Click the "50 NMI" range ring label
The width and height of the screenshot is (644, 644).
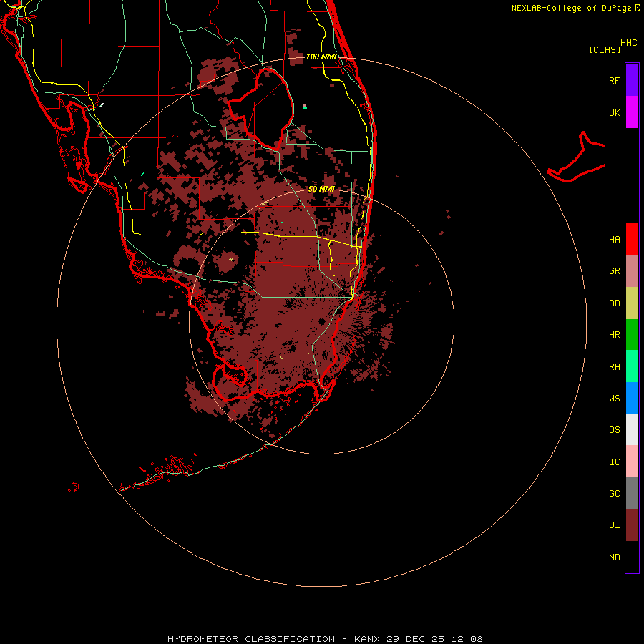pos(321,190)
